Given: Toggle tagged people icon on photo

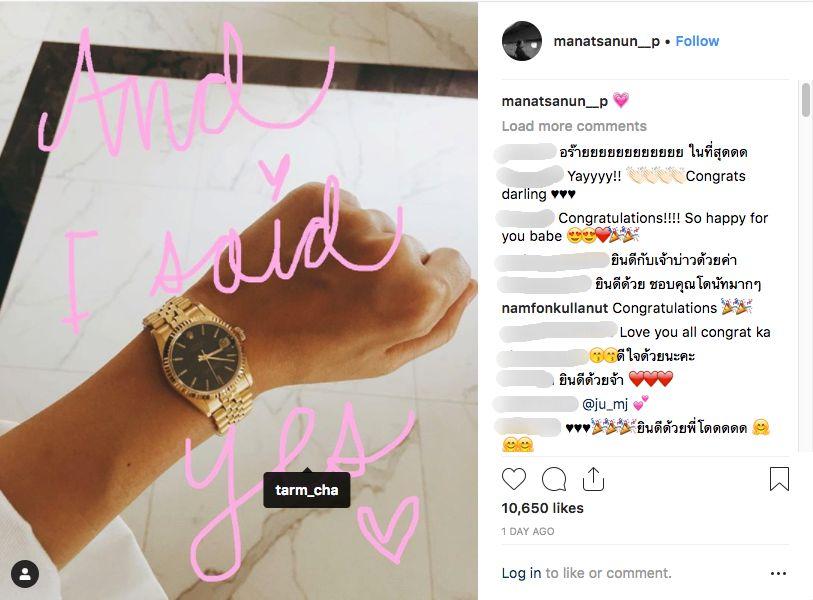Looking at the screenshot, I should 25,574.
